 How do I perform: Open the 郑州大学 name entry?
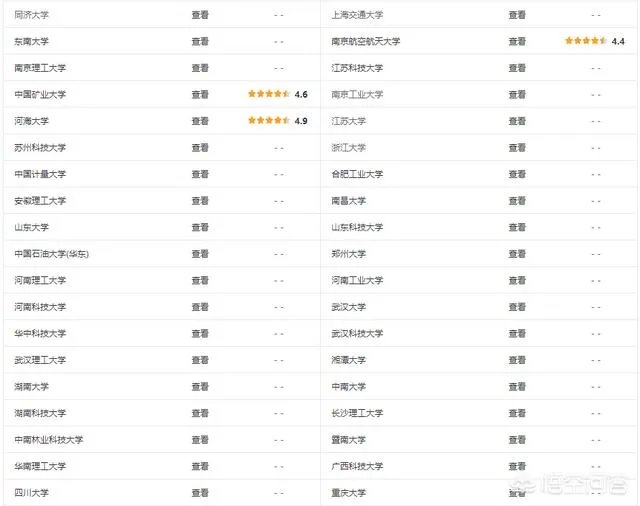(x=349, y=254)
